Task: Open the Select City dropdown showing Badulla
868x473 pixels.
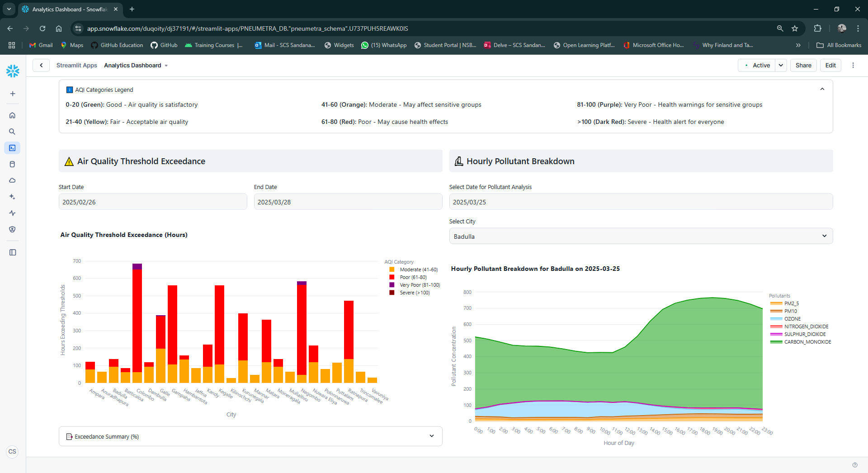Action: pyautogui.click(x=640, y=236)
